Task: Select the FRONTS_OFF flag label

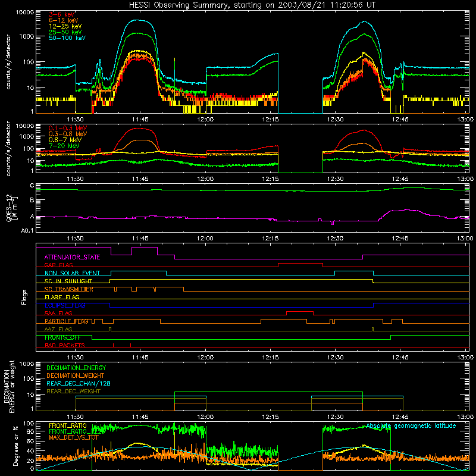Action: tap(62, 337)
